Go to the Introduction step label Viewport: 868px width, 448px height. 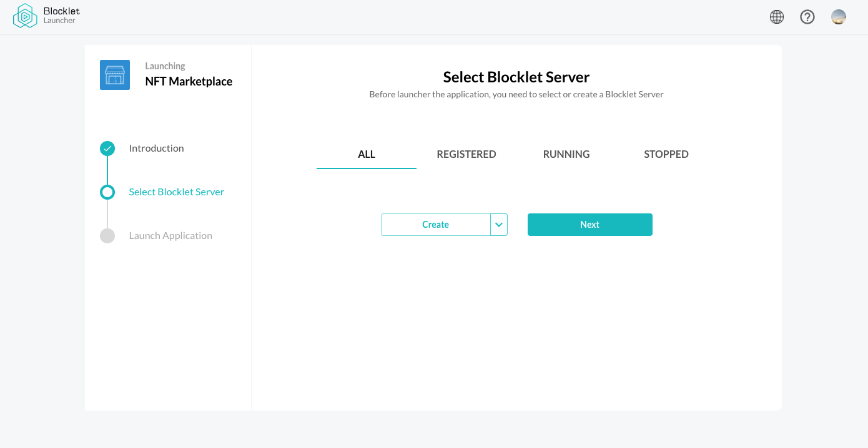156,149
